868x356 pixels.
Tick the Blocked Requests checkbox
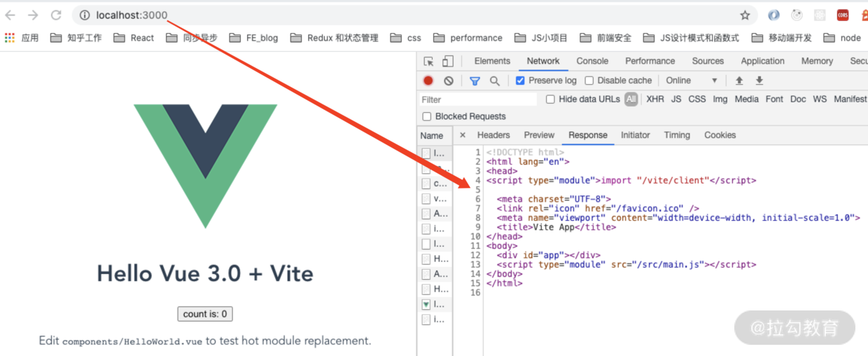[x=427, y=116]
